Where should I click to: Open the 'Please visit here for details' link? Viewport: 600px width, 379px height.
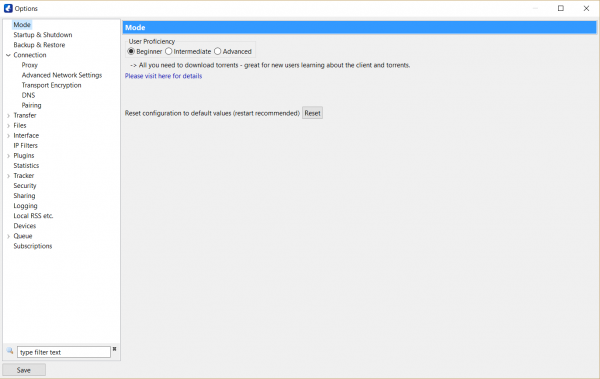click(163, 76)
